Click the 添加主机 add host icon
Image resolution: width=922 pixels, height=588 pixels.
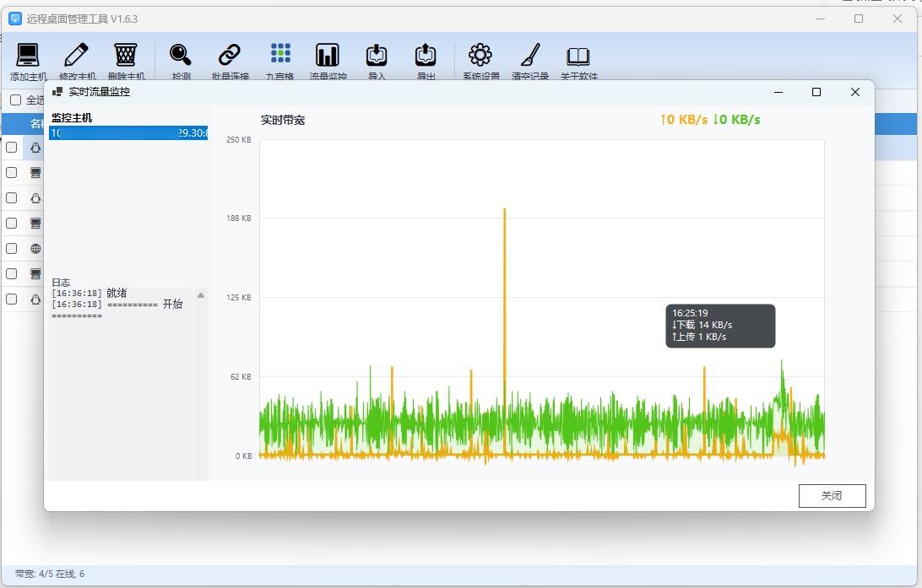click(28, 55)
